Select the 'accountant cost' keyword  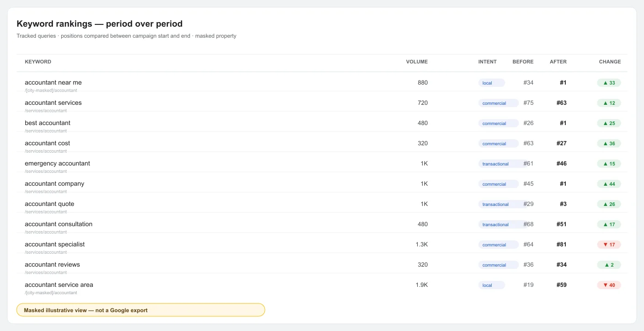tap(47, 143)
